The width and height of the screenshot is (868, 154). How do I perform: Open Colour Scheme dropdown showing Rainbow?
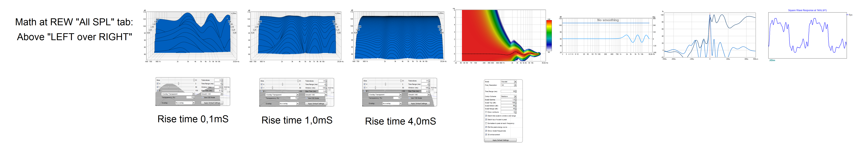[509, 97]
